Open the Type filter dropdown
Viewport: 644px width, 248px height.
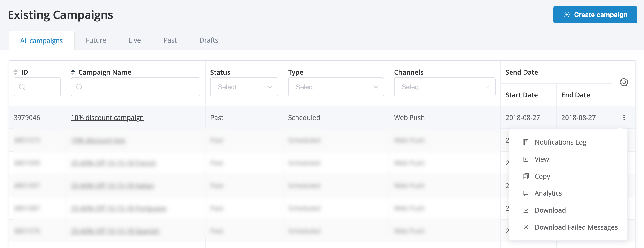point(336,87)
